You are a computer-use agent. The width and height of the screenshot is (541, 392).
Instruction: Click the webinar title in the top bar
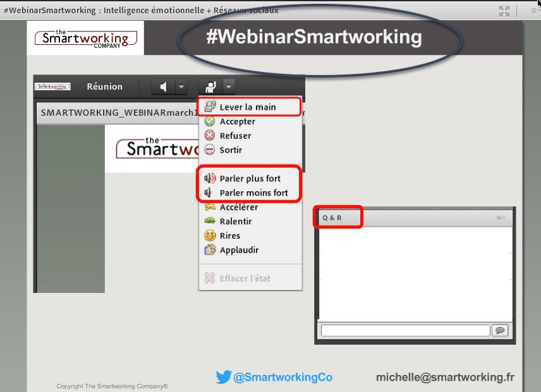coord(141,10)
